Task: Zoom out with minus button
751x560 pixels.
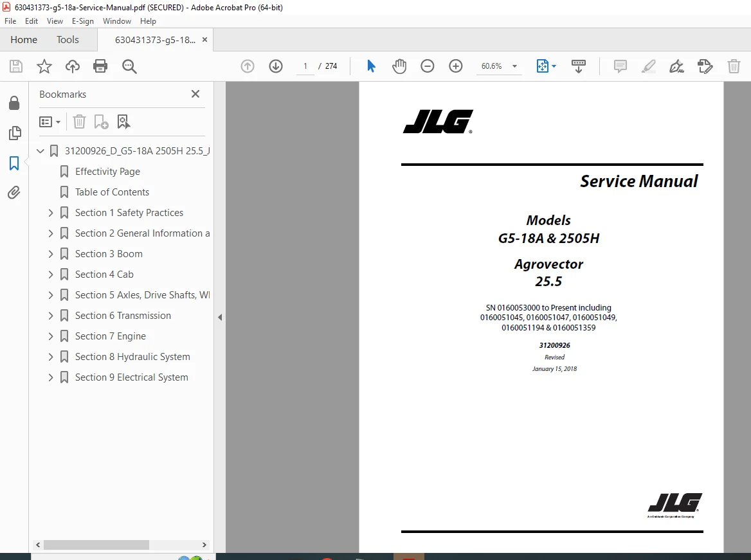Action: click(x=427, y=66)
